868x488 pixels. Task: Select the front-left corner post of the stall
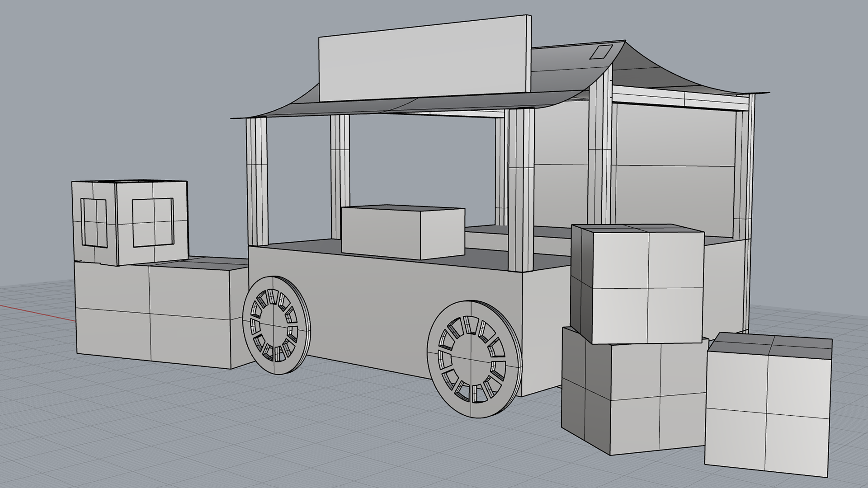tap(257, 182)
